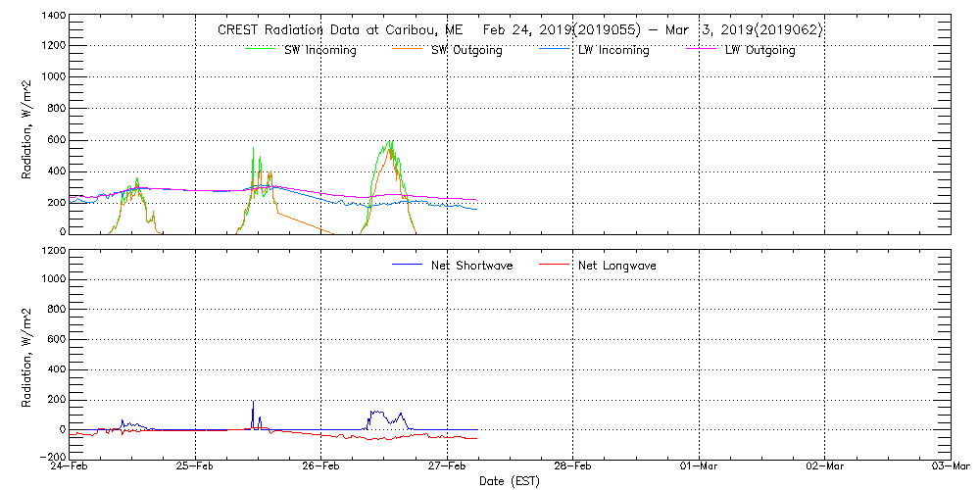Select the Net Longwave legend label
This screenshot has height=490, width=980.
pyautogui.click(x=616, y=266)
